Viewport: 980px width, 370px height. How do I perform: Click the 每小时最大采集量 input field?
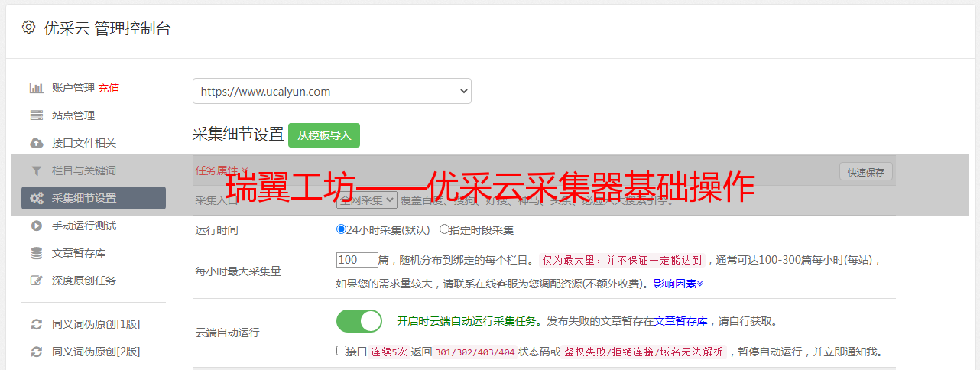357,260
